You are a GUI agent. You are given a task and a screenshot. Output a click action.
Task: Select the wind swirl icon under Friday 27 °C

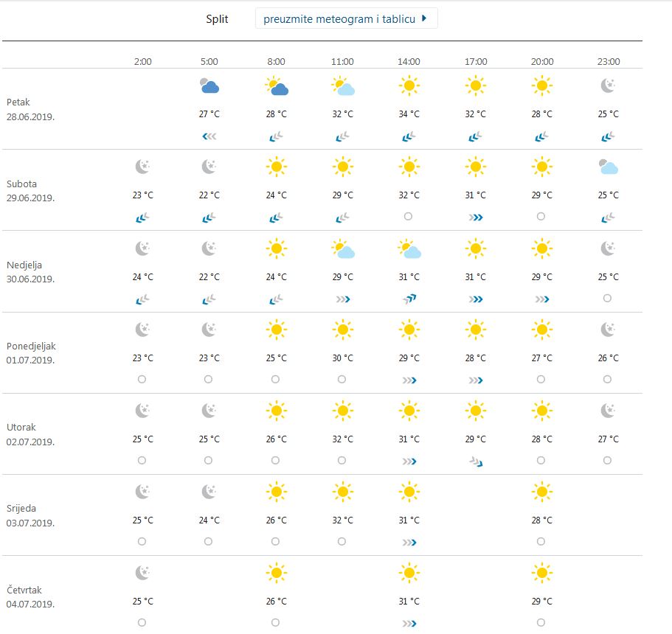[x=209, y=136]
